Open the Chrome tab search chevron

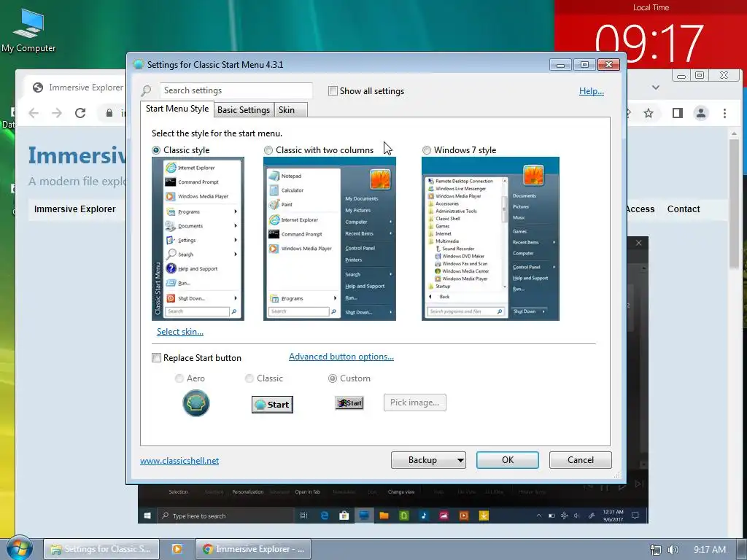click(656, 87)
